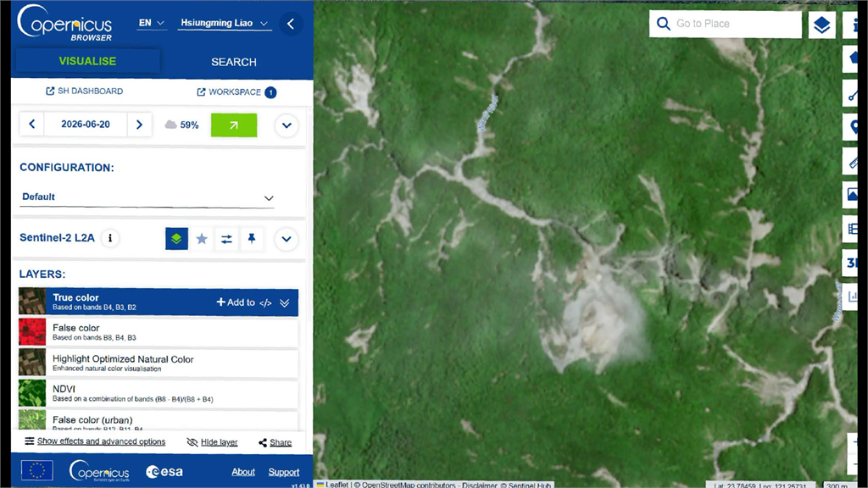The width and height of the screenshot is (868, 488).
Task: Click the green layers icon button
Action: [176, 238]
